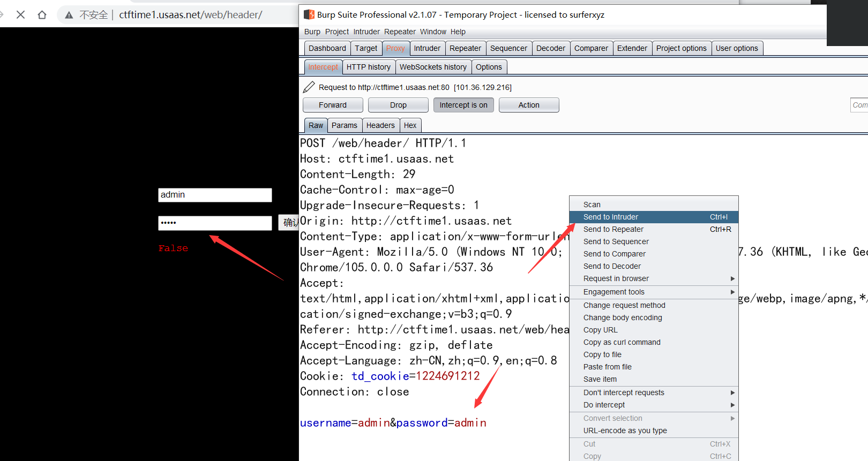Toggle the Intercept is on button
868x461 pixels.
[x=463, y=105]
